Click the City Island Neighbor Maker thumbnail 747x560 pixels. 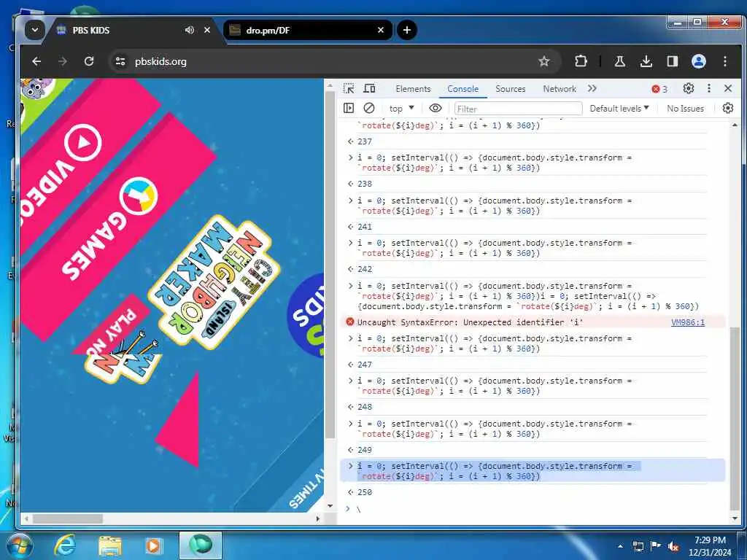214,281
